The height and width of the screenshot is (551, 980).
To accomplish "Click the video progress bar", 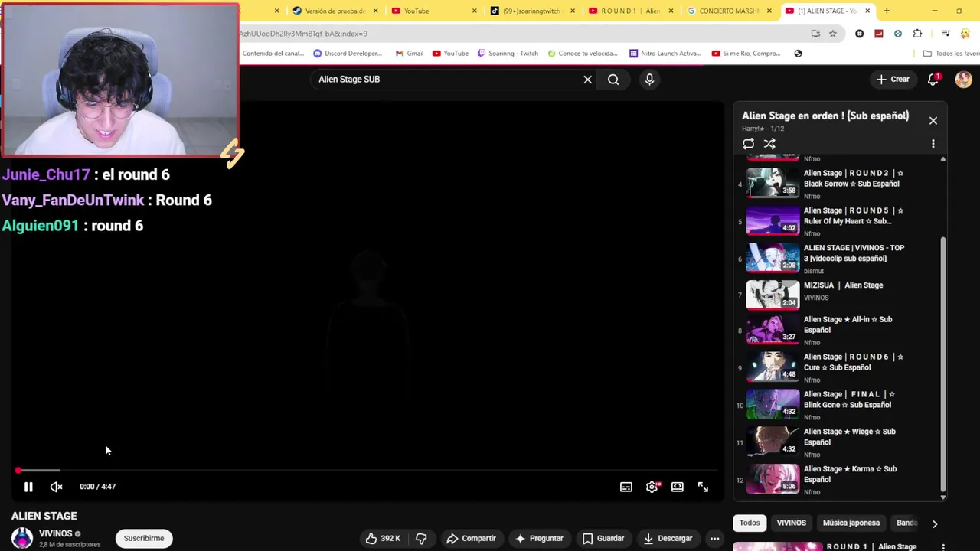I will click(367, 470).
